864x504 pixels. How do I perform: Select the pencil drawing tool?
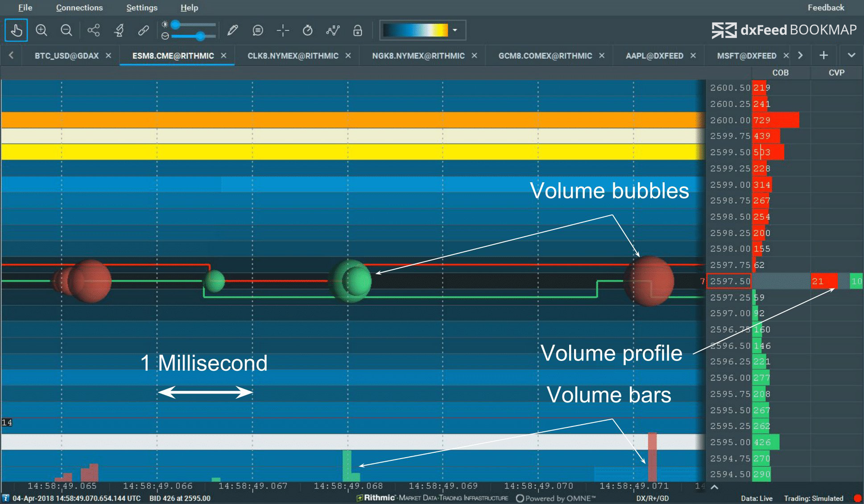(232, 30)
